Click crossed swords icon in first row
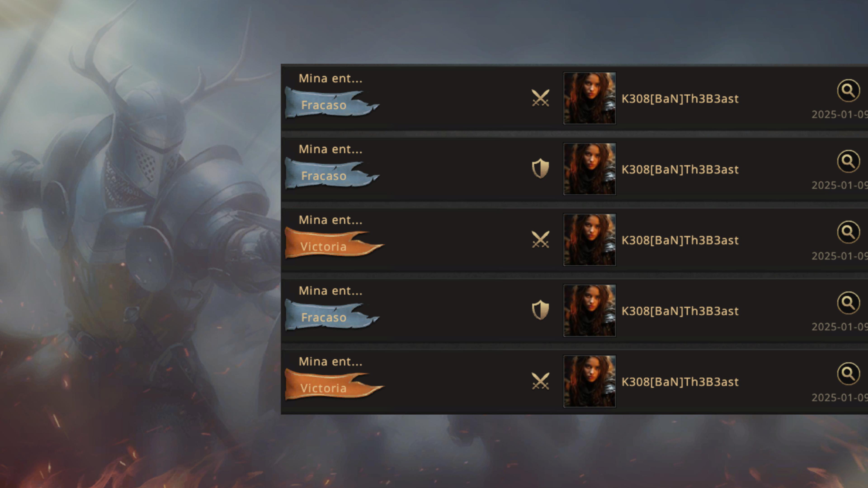This screenshot has height=488, width=868. (540, 98)
